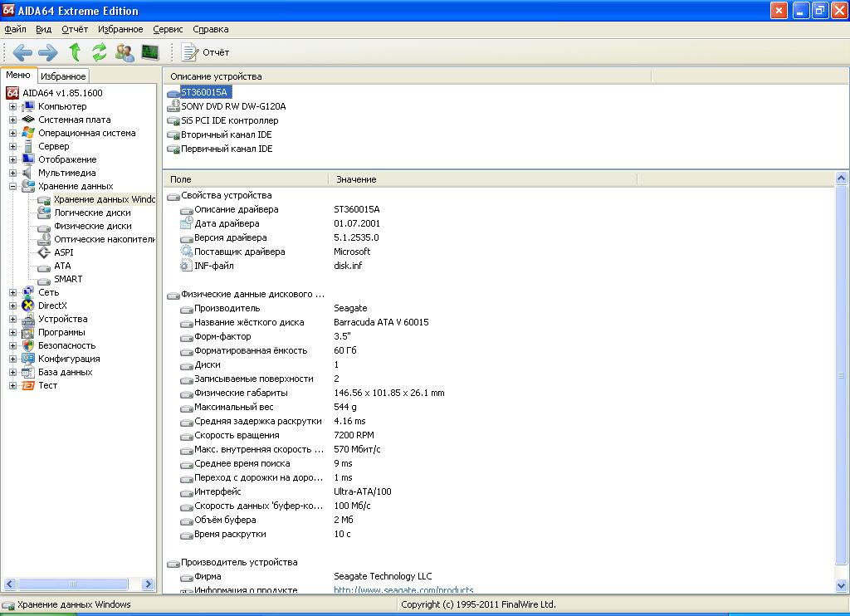
Task: Select Логические диски in the tree
Action: coord(92,213)
